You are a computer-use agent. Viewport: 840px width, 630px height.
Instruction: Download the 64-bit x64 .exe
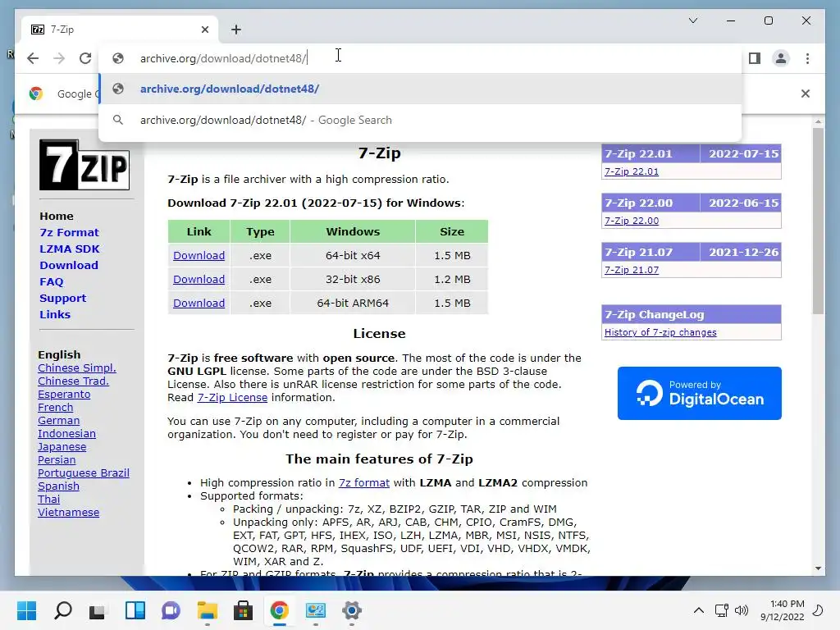pos(199,256)
